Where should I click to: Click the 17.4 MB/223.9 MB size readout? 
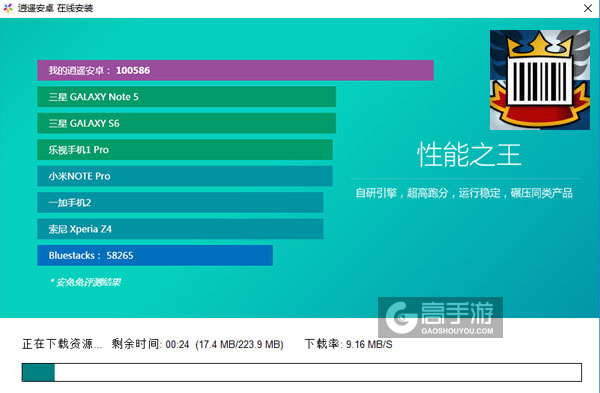240,344
